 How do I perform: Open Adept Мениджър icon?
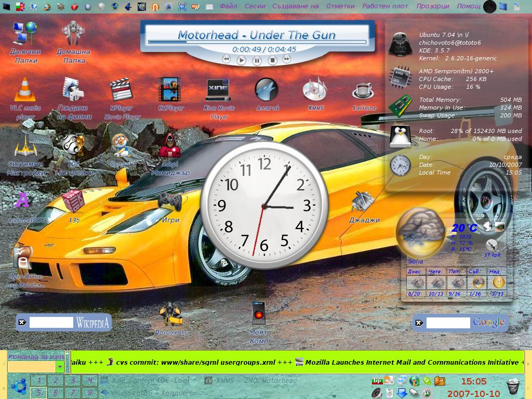[x=170, y=145]
